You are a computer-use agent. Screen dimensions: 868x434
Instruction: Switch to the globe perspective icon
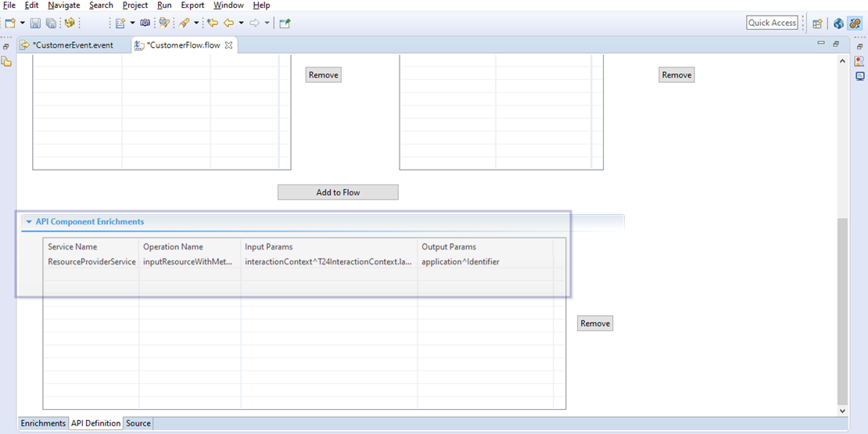tap(838, 23)
